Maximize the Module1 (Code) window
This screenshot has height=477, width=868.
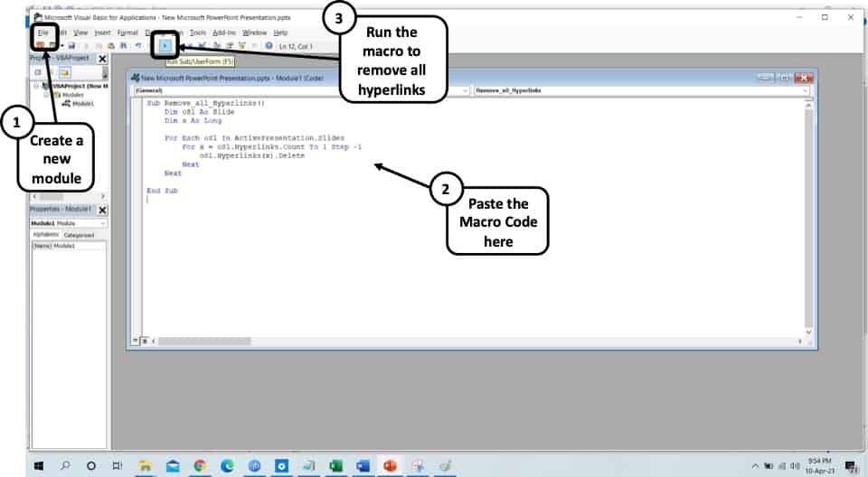[x=785, y=78]
